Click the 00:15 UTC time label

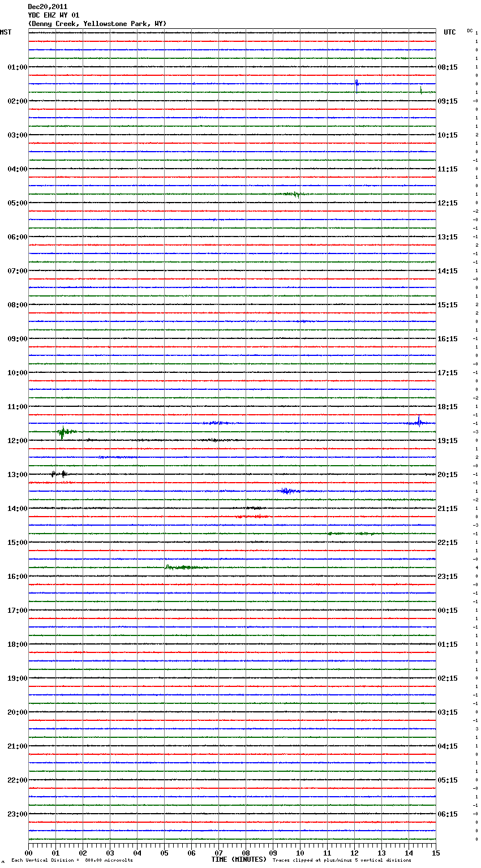(x=448, y=611)
